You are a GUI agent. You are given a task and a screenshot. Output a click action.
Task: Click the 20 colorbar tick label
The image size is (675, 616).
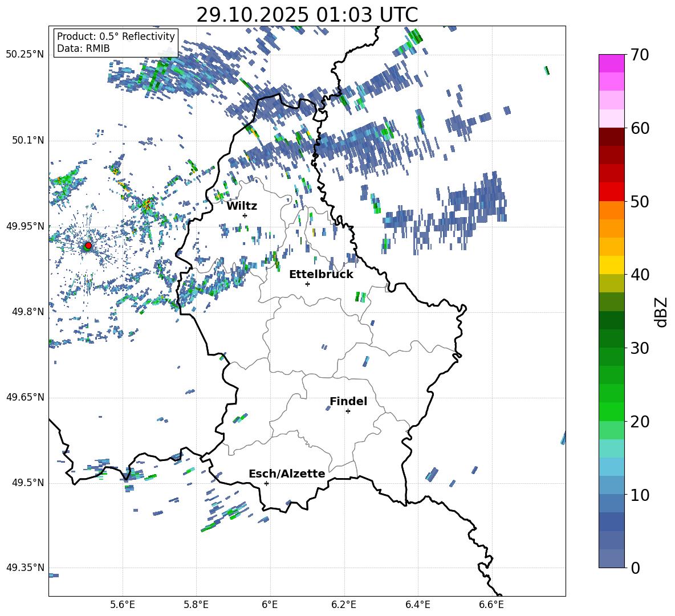pos(639,421)
